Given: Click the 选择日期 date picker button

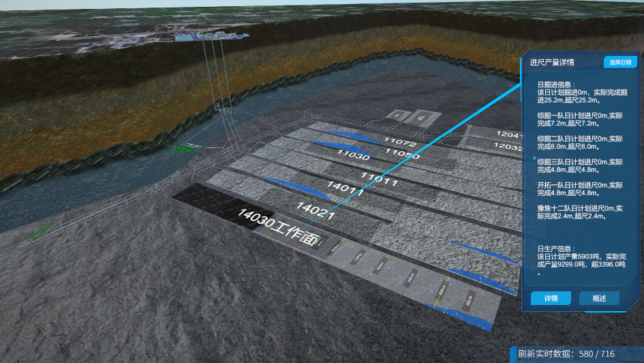Looking at the screenshot, I should [x=620, y=62].
